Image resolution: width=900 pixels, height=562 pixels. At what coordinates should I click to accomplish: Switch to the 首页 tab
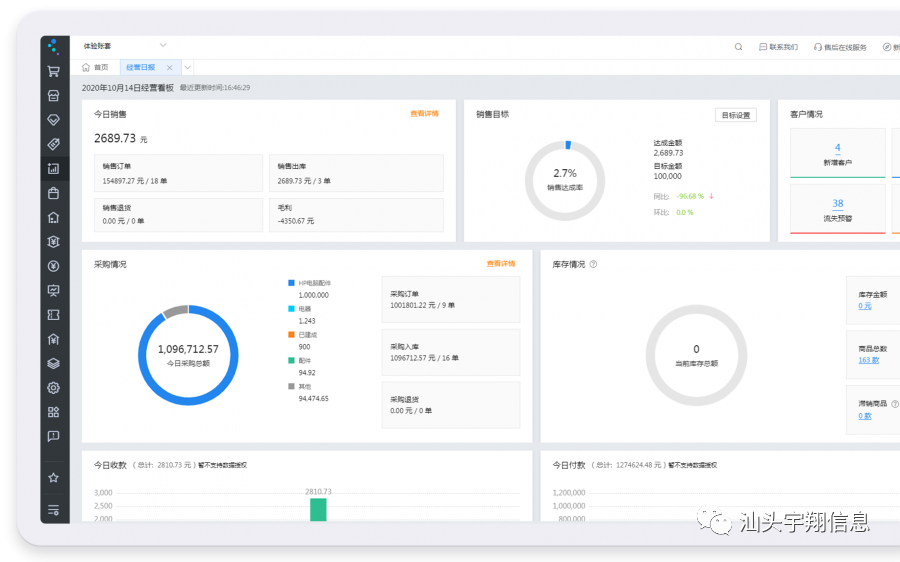[95, 67]
